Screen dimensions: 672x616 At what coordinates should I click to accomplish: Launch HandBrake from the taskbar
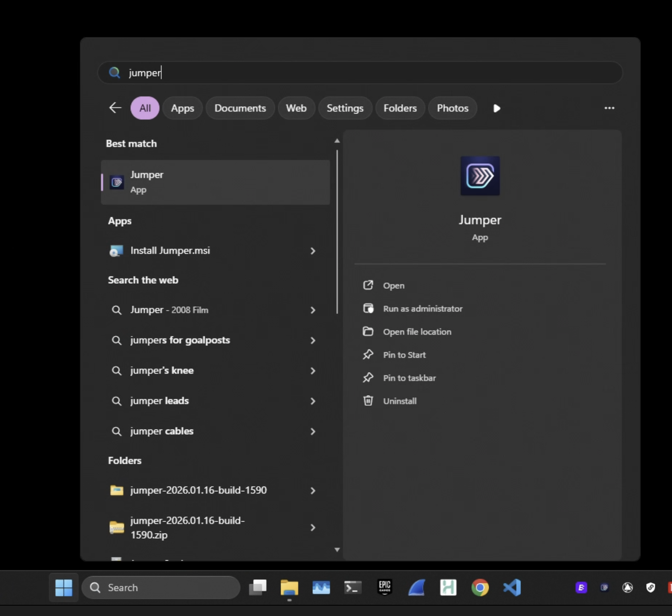(x=448, y=587)
